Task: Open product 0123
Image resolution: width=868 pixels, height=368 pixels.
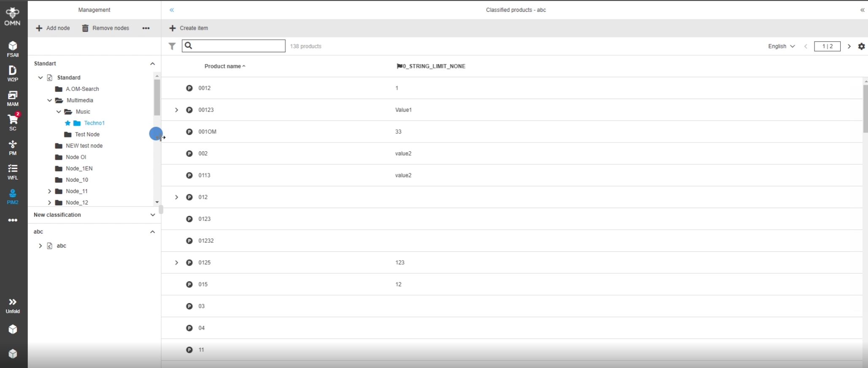Action: 205,219
